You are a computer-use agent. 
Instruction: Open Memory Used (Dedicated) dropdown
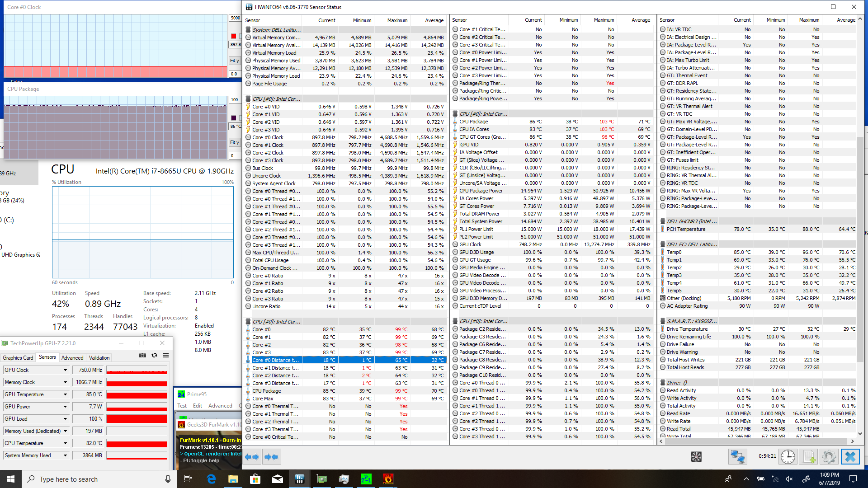coord(65,431)
